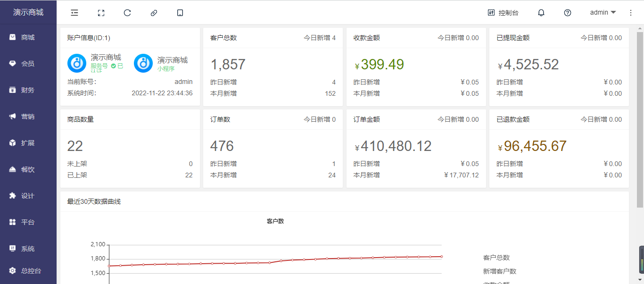Open the 商城 menu item
The image size is (644, 284).
[x=28, y=37]
